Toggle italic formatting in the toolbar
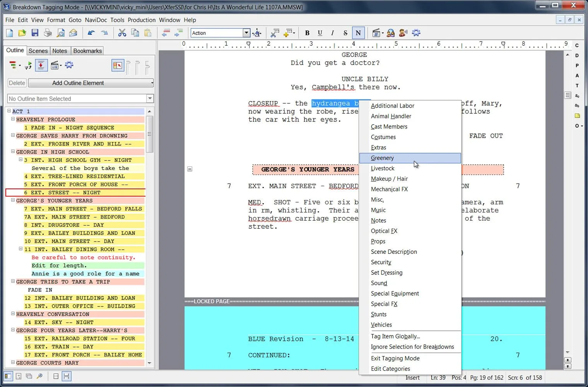Viewport: 588px width, 387px height. click(332, 33)
